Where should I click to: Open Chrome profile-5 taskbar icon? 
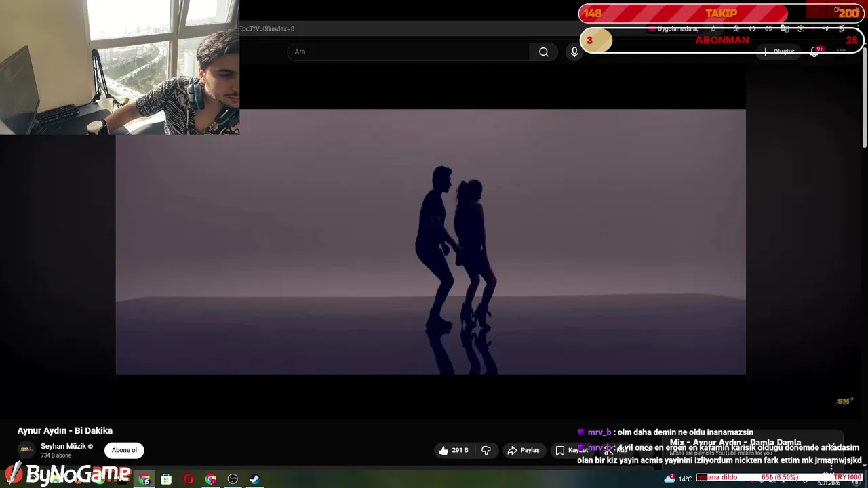tap(145, 479)
